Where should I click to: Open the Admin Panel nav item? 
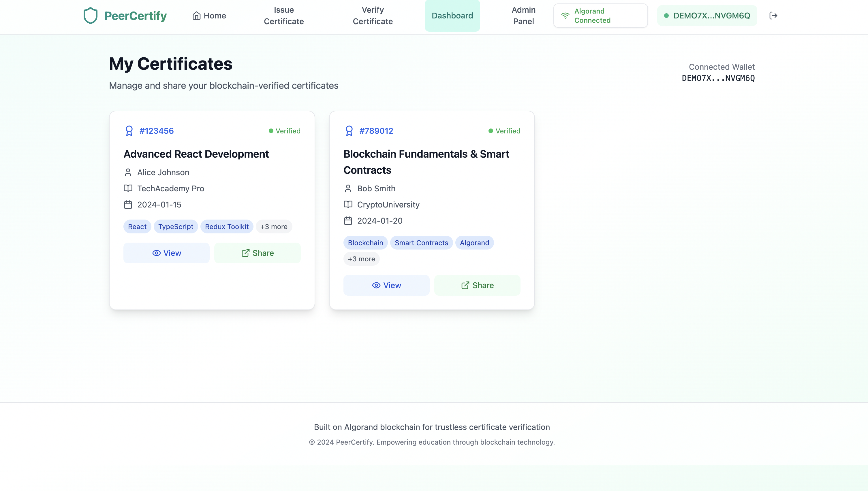click(523, 16)
